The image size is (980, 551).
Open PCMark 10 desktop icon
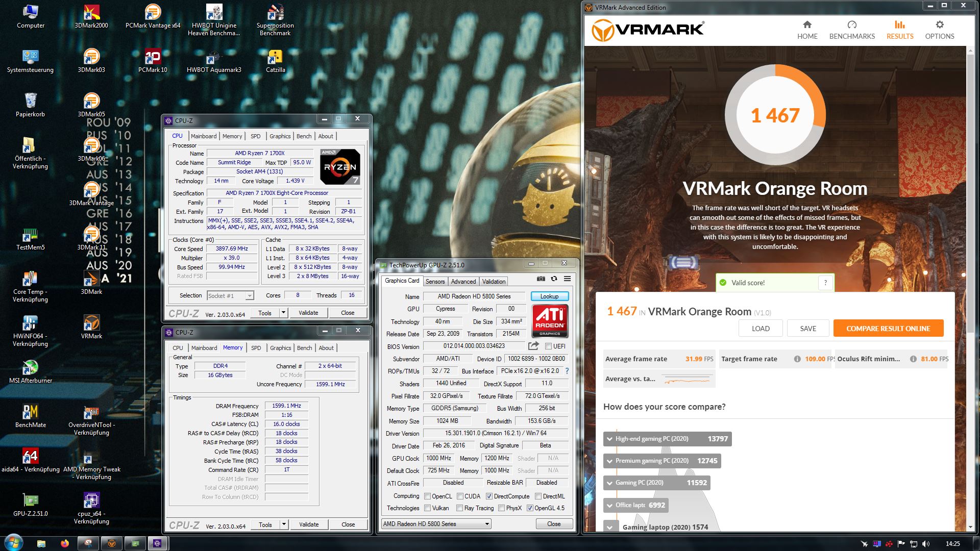(153, 61)
